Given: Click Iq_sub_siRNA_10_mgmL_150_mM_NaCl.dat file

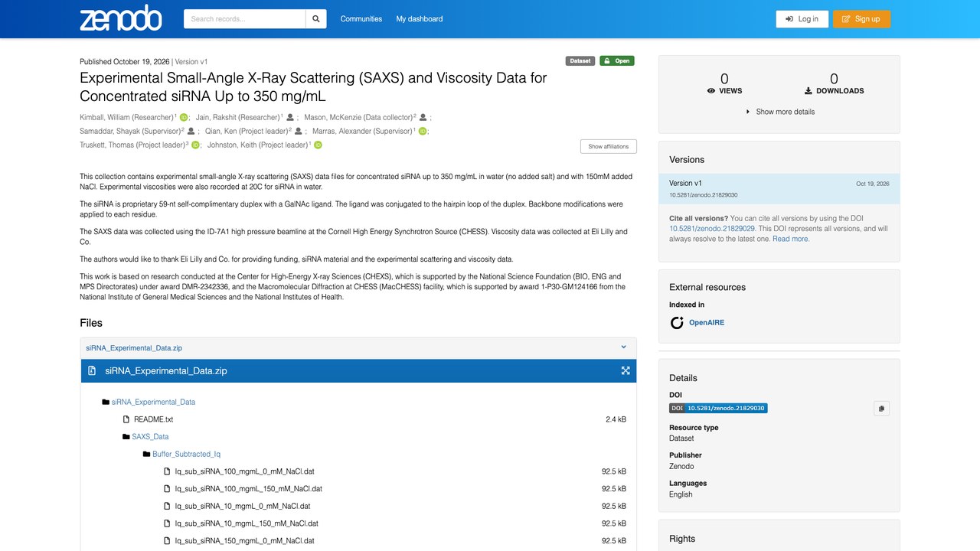Looking at the screenshot, I should (x=247, y=523).
